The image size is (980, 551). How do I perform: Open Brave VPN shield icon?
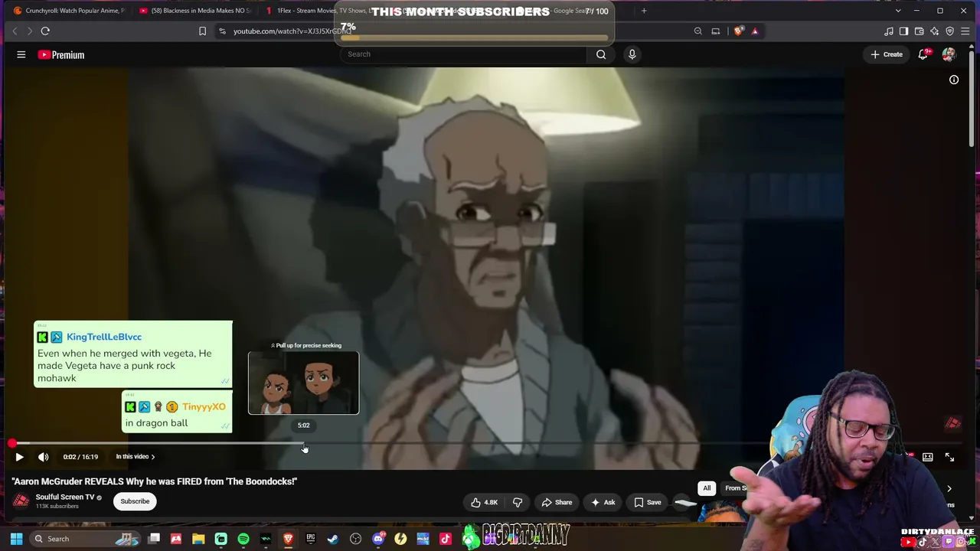coord(949,31)
